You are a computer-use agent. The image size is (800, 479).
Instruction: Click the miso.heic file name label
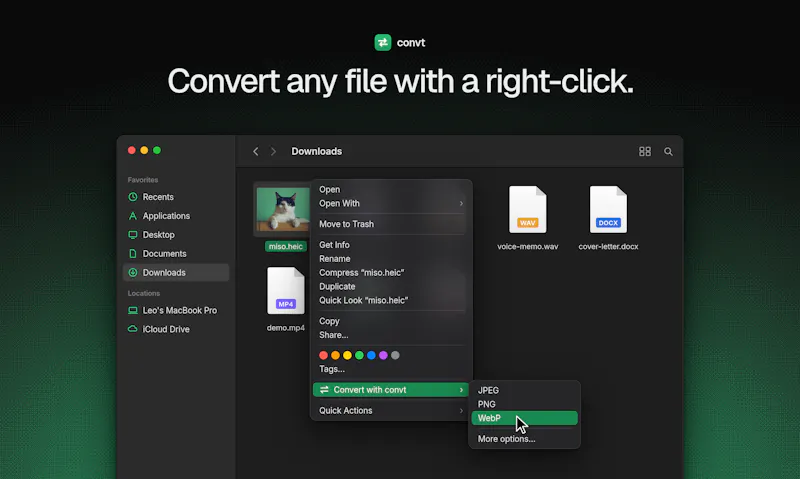point(286,246)
